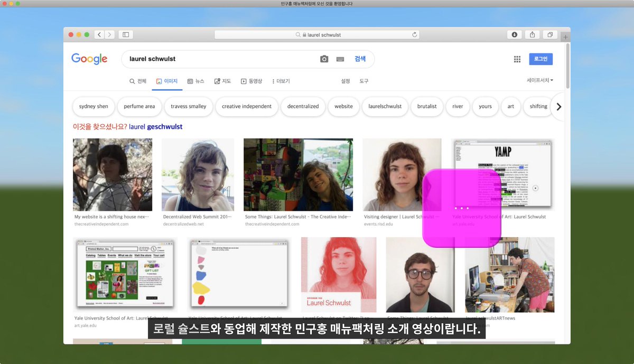Go back with Safari back arrow
Screen dimensions: 634x364
point(99,35)
